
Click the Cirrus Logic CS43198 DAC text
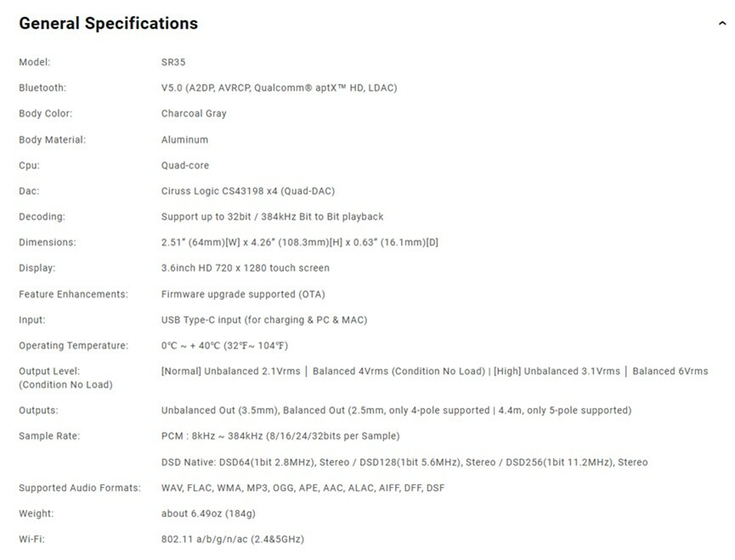(241, 191)
